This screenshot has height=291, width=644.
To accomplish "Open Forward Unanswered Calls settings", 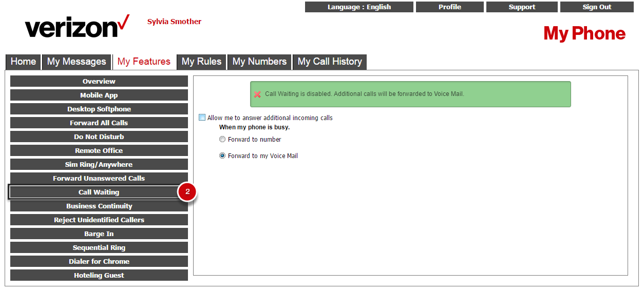I will 99,178.
